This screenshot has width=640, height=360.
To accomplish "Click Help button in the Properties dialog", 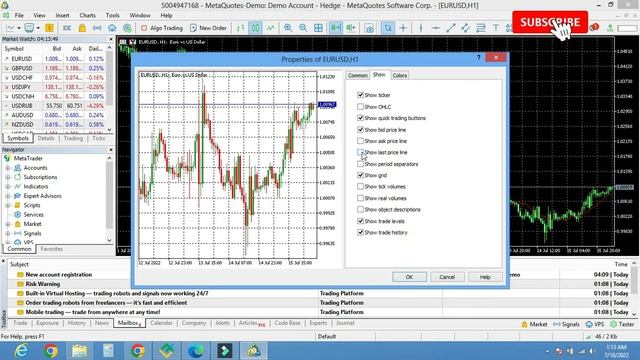I will pyautogui.click(x=485, y=277).
